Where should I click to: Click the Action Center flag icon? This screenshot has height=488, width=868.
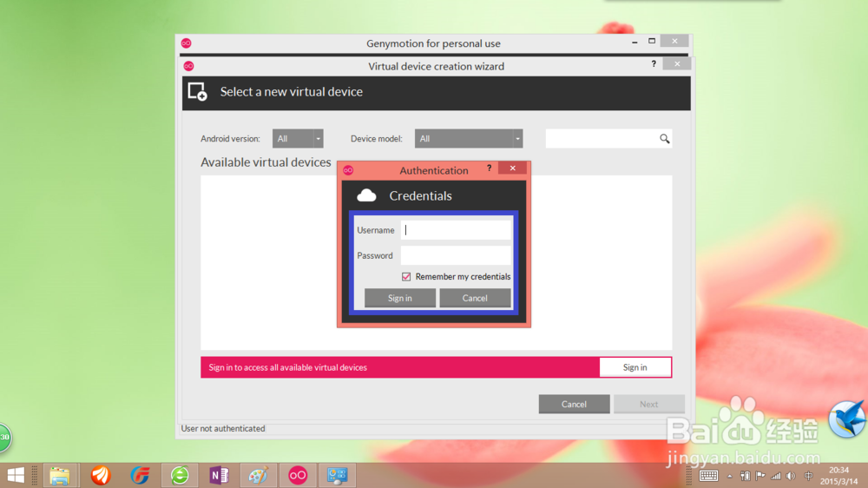pyautogui.click(x=760, y=476)
